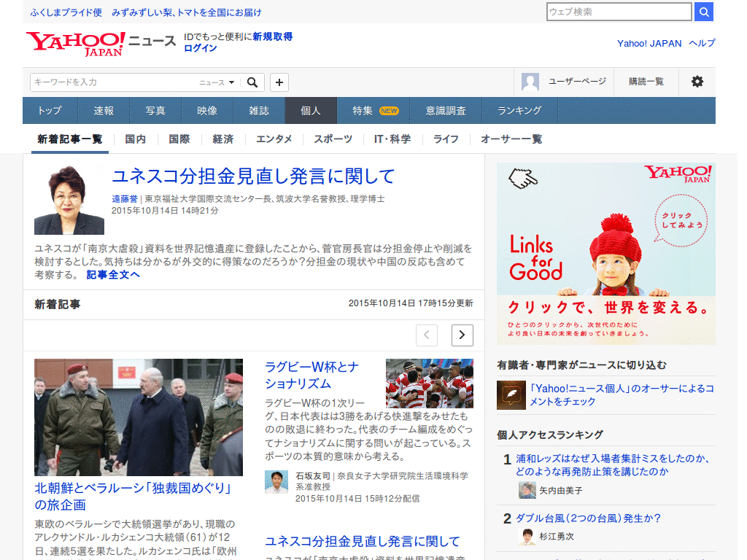Image resolution: width=747 pixels, height=560 pixels.
Task: Click the keyword search magnifier icon
Action: 252,82
